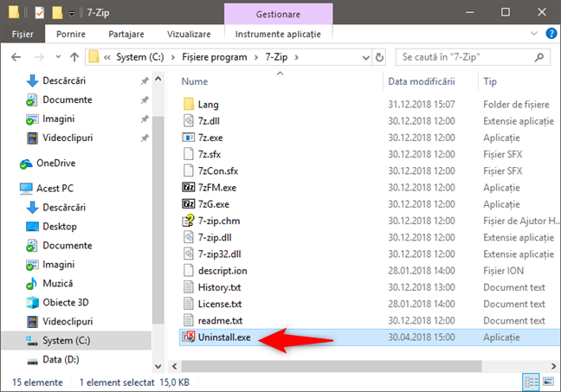The height and width of the screenshot is (392, 561).
Task: Expand the chevron after 7-Zip in path
Action: click(x=296, y=57)
